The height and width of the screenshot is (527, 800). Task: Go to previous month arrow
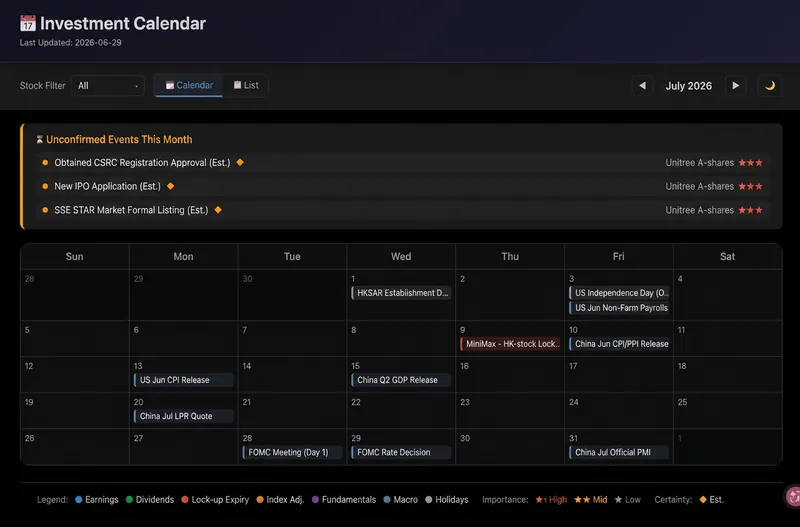(x=642, y=86)
